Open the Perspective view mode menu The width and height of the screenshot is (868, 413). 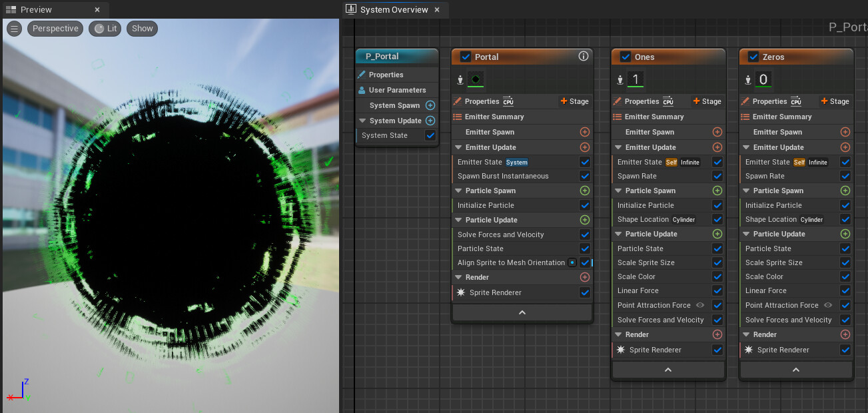click(x=55, y=29)
